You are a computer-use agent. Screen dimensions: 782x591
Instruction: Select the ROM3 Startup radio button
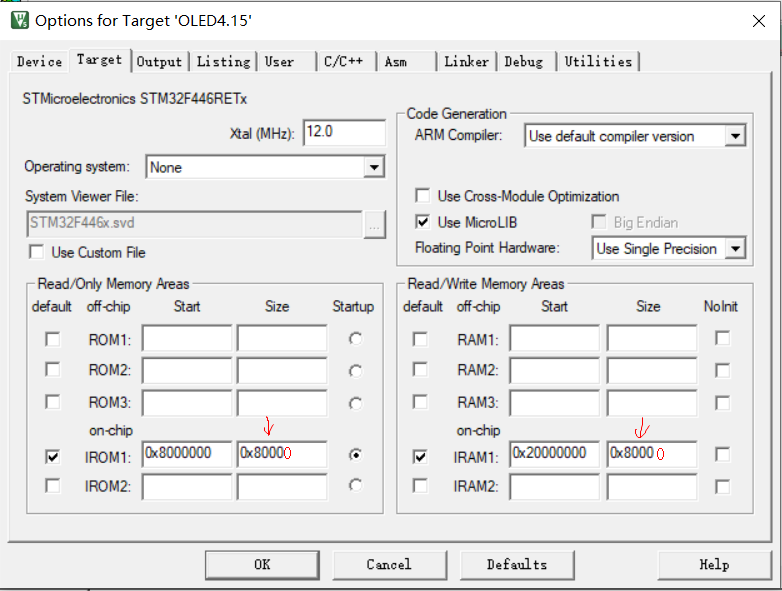point(355,403)
